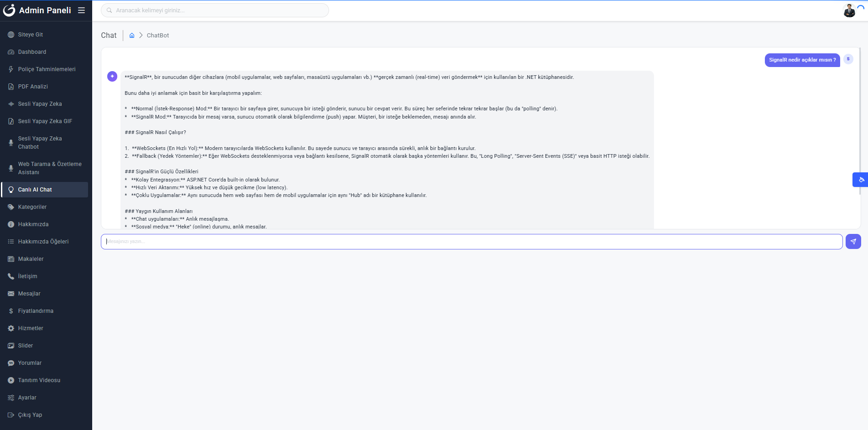Click the lightbulb icon for Canlı AI Chat
This screenshot has width=868, height=430.
[11, 190]
